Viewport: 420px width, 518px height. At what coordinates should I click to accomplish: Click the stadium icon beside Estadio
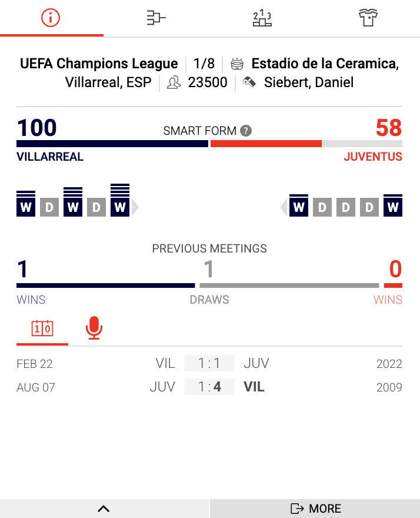click(237, 64)
